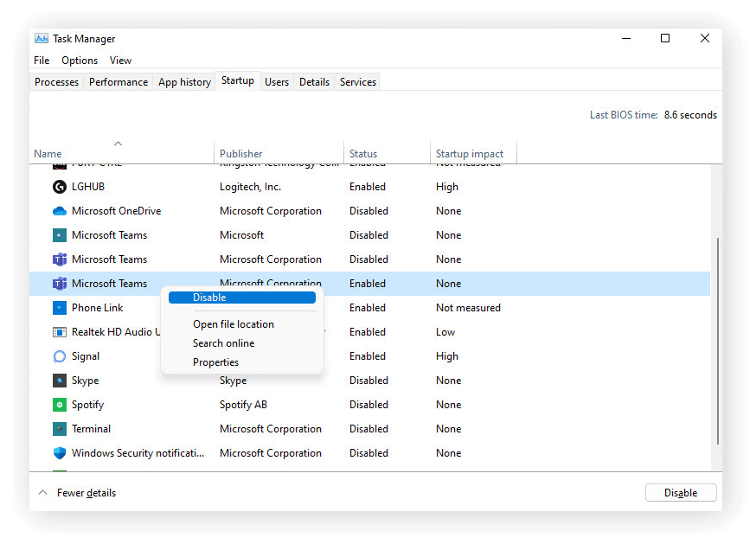Switch to the Performance tab
This screenshot has width=756, height=544.
(118, 81)
